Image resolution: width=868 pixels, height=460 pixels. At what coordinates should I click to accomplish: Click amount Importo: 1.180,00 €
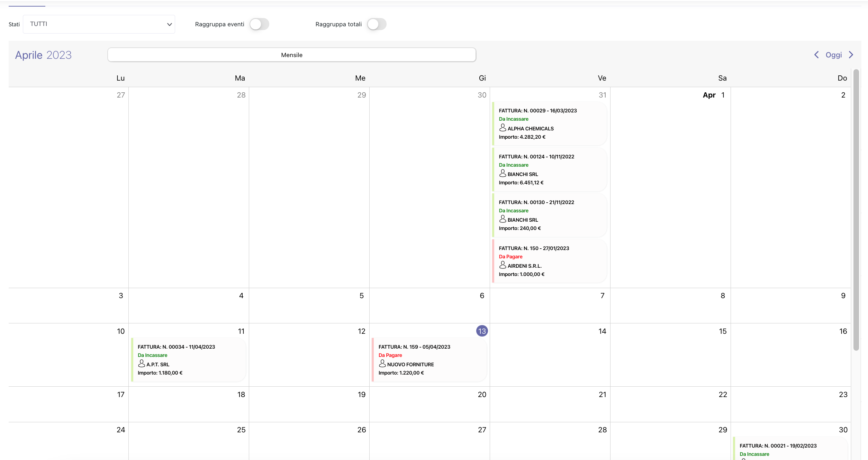pos(160,373)
